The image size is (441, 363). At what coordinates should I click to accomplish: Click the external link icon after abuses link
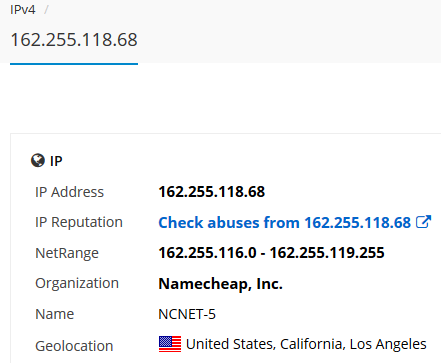424,222
